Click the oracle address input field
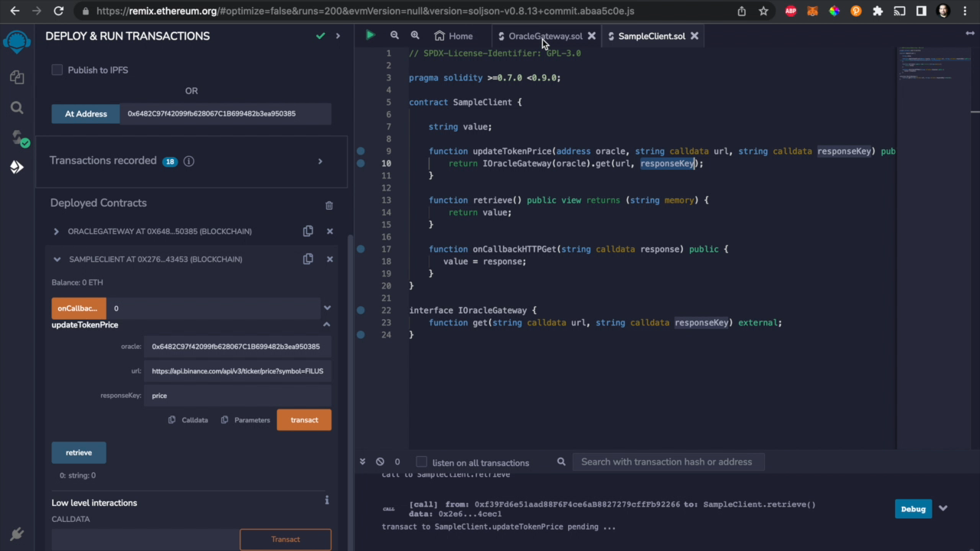 pyautogui.click(x=237, y=346)
